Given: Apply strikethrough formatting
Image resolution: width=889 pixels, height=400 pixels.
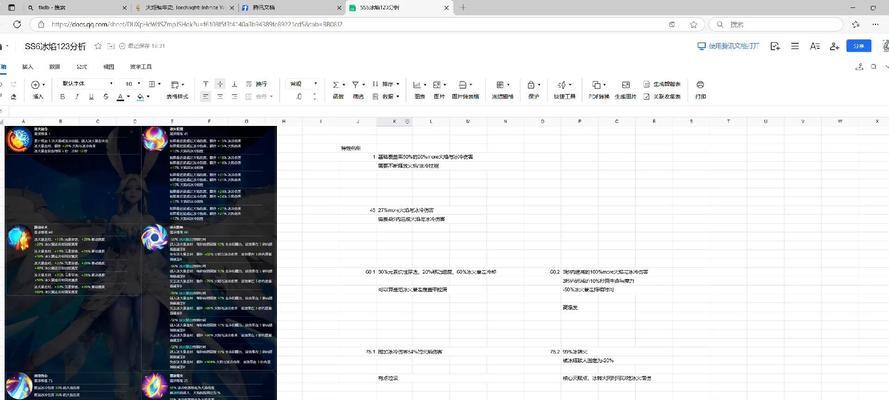Looking at the screenshot, I should [106, 97].
